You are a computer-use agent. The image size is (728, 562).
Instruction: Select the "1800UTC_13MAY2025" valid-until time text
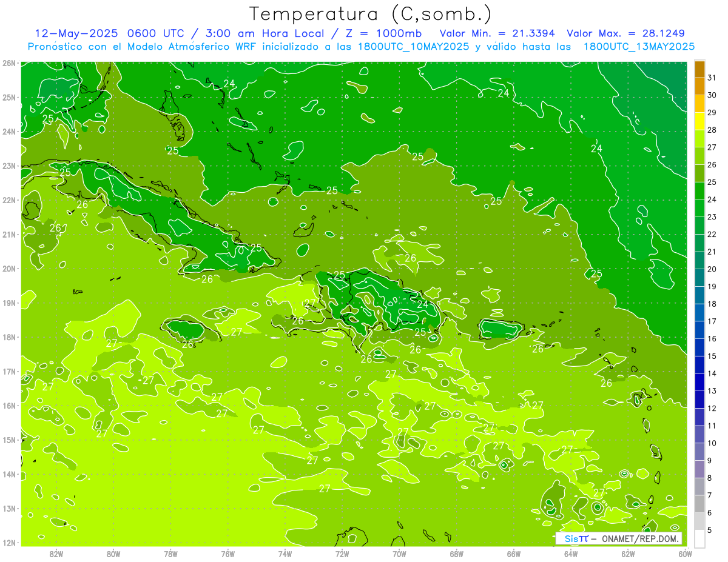tap(639, 46)
